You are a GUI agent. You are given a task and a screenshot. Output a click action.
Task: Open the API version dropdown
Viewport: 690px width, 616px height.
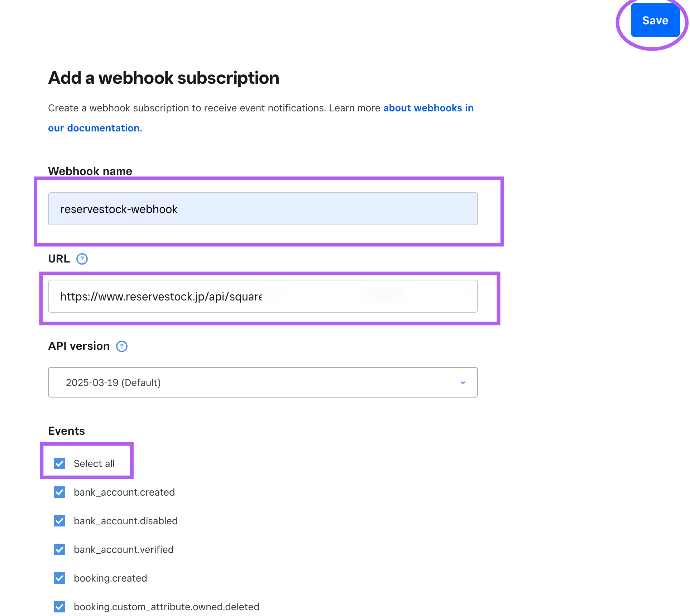coord(263,382)
